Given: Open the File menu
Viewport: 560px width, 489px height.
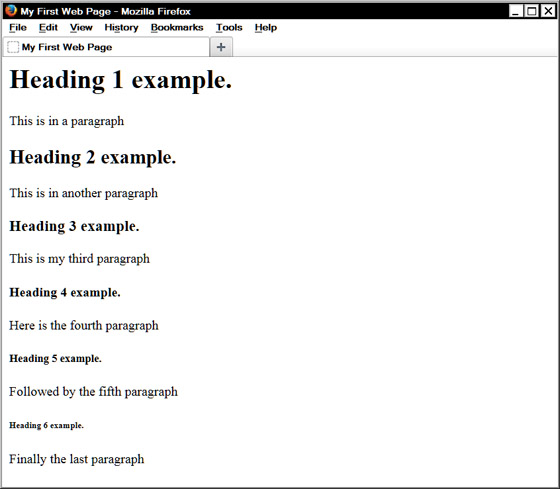Looking at the screenshot, I should coord(18,28).
